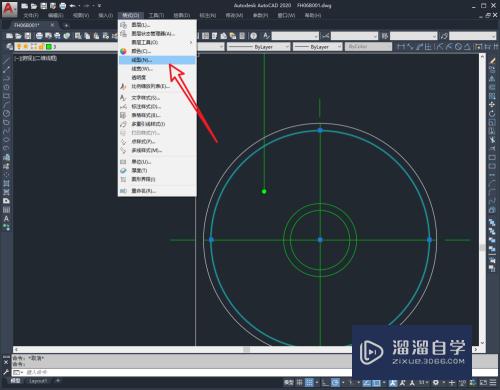This screenshot has width=500, height=390.
Task: Click the vertical scrollbar down arrow
Action: tap(482, 343)
